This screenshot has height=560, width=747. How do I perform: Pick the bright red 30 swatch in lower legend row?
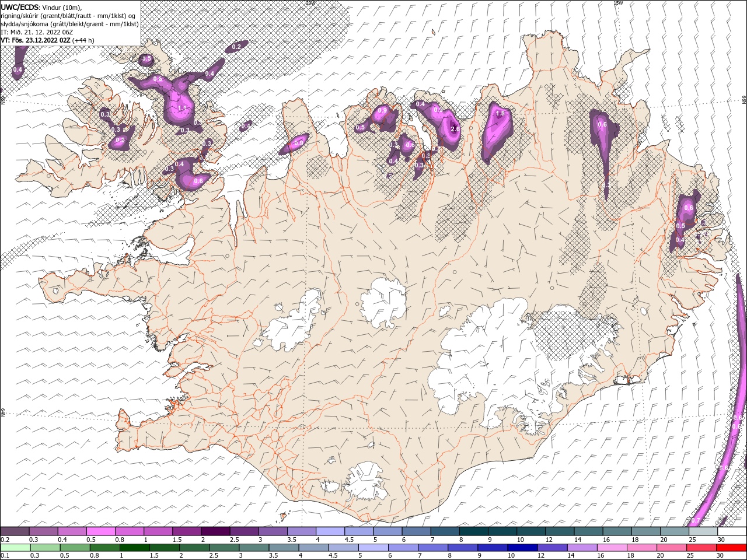(x=731, y=548)
